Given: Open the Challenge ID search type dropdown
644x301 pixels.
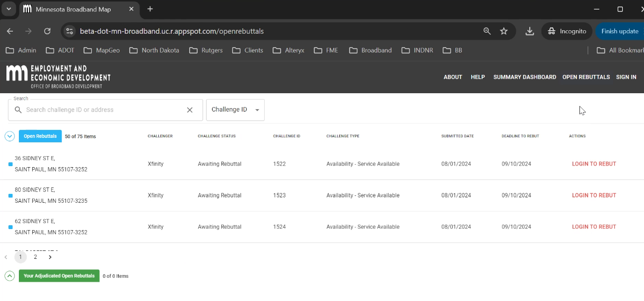Looking at the screenshot, I should (235, 110).
